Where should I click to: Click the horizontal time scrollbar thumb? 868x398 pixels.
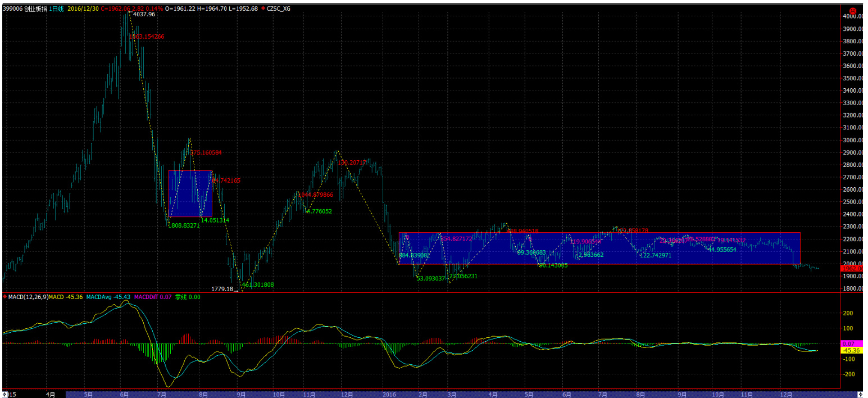pos(449,395)
